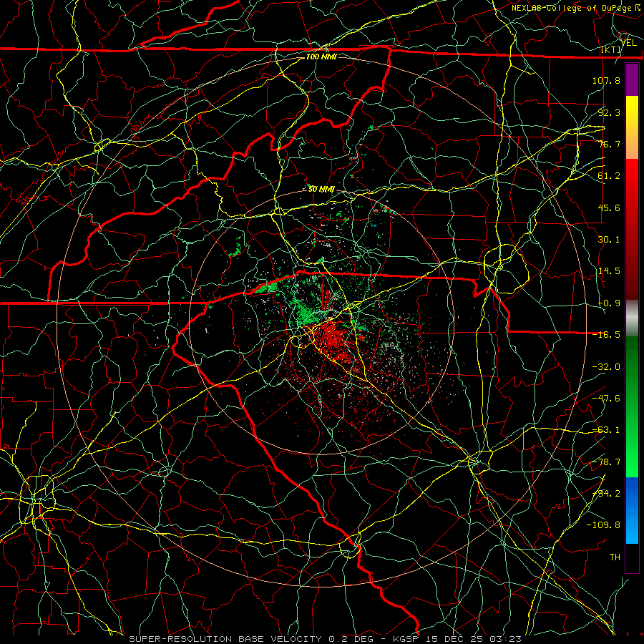Click the 76.7 scale value
Viewport: 644px width, 644px height.
pos(609,144)
